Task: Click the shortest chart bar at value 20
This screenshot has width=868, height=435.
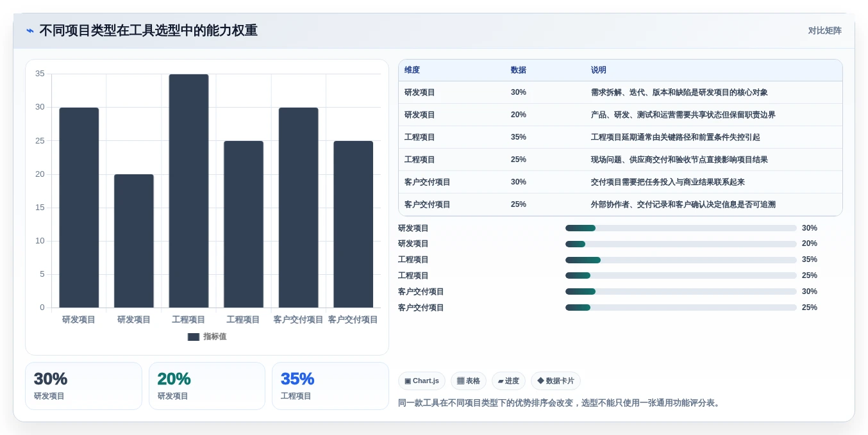Action: point(134,241)
